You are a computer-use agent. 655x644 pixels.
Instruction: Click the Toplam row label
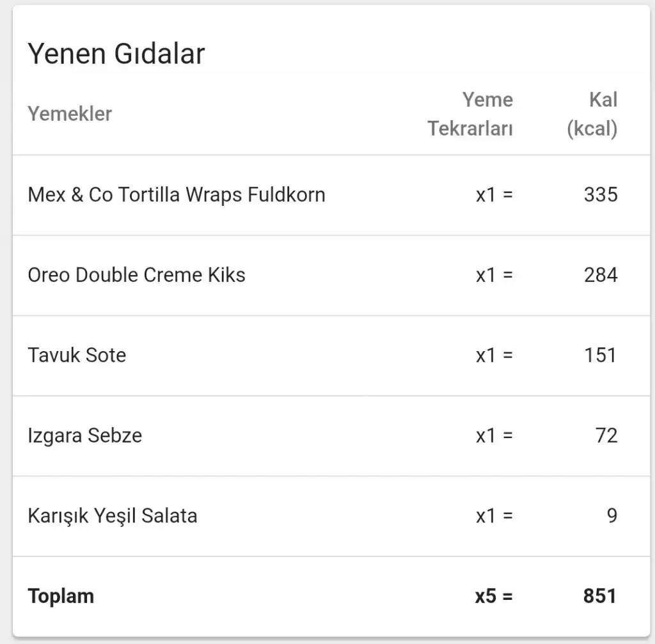pos(61,596)
